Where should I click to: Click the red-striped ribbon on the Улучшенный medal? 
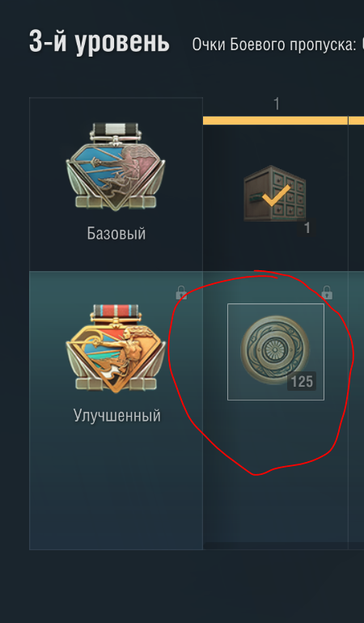coord(115,311)
